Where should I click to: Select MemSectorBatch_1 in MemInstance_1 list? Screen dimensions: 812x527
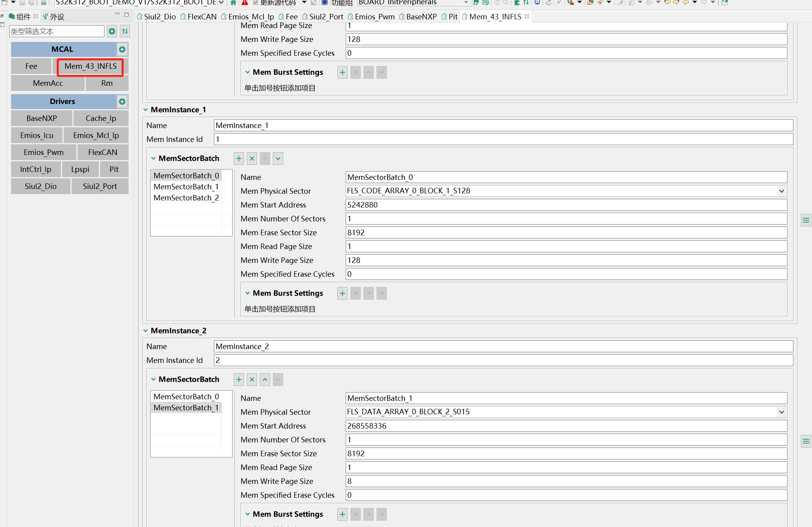186,187
